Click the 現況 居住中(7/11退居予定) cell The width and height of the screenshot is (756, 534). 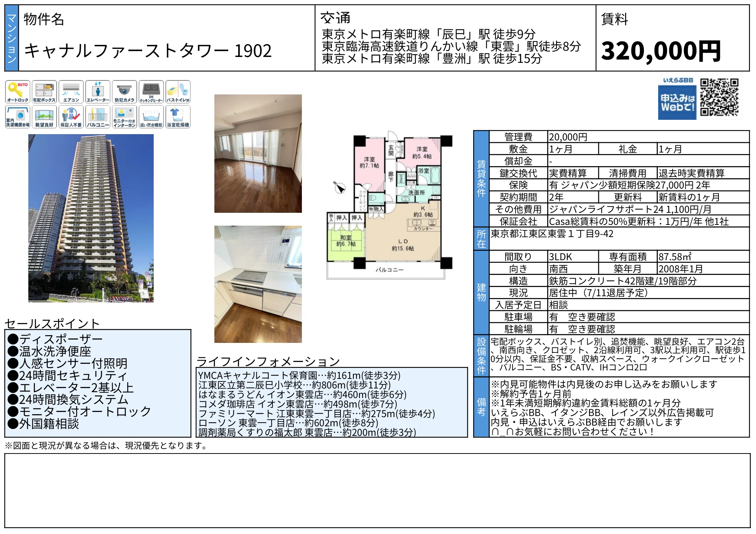[x=648, y=293]
